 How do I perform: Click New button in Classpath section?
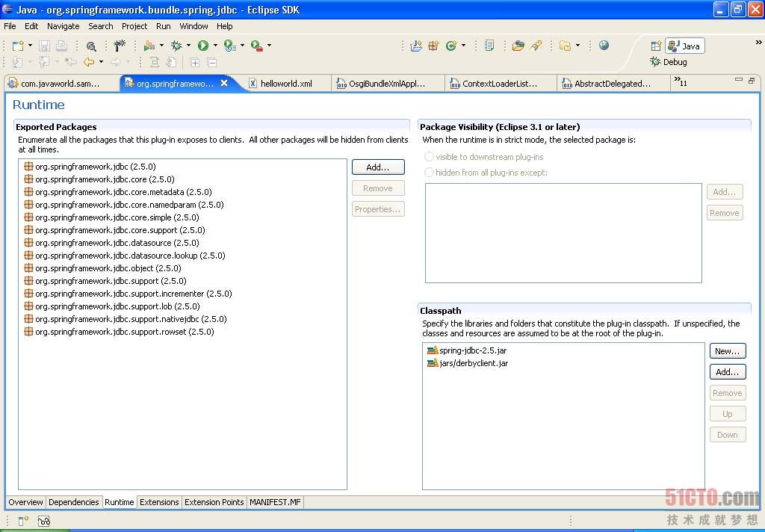pos(728,351)
